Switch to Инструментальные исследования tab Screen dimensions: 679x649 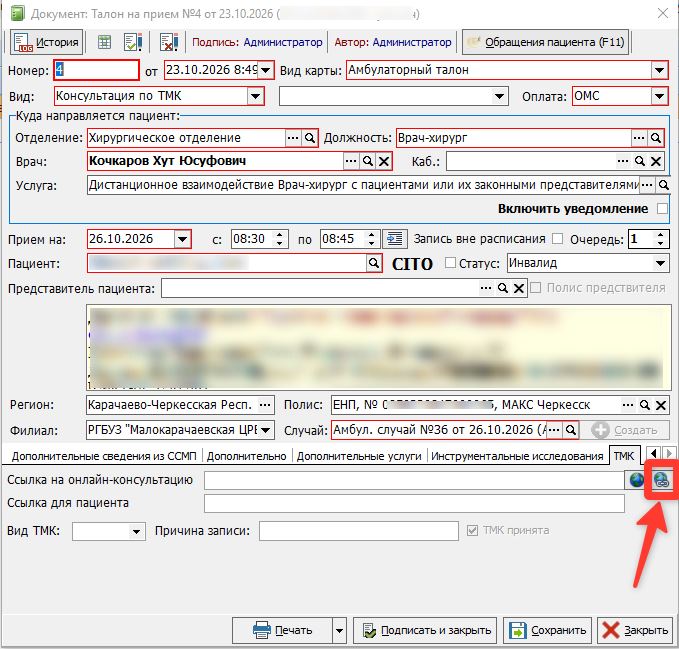pos(517,456)
